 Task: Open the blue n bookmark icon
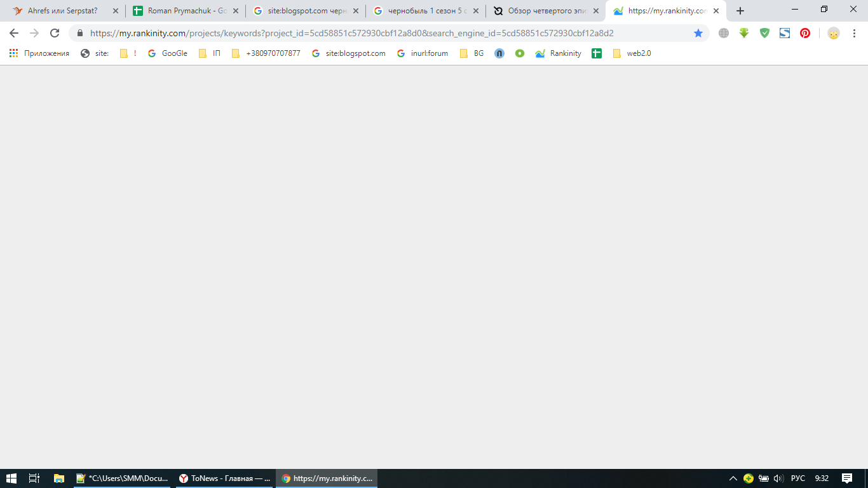[499, 53]
